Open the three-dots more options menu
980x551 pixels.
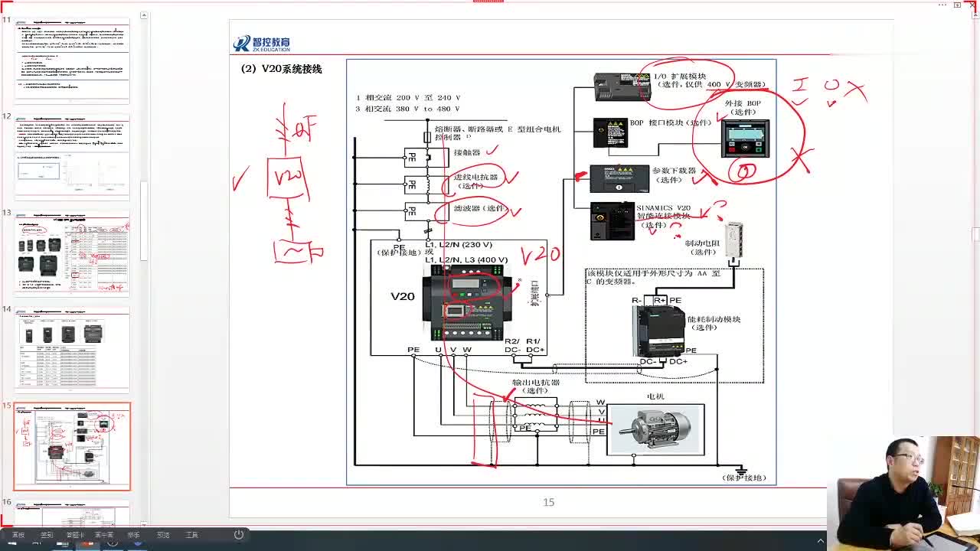943,5
